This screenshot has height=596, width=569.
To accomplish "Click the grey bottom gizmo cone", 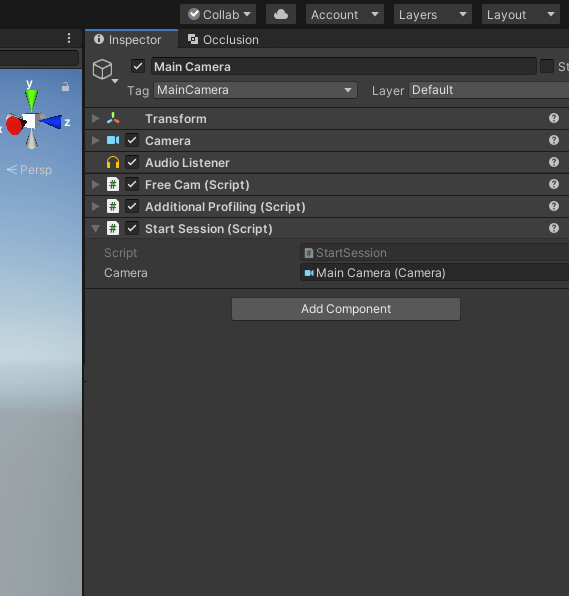I will pyautogui.click(x=32, y=139).
